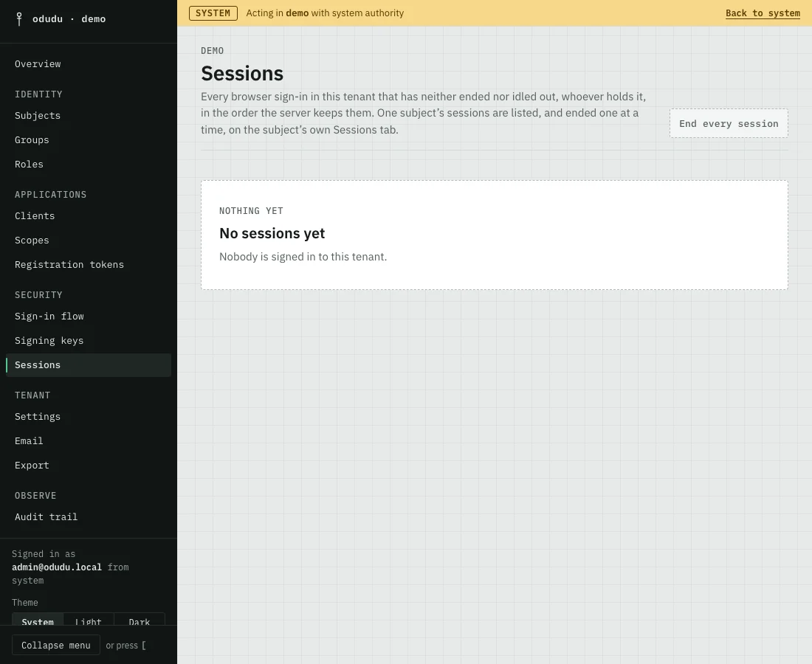Open tenant Settings
This screenshot has height=664, width=812.
(x=89, y=417)
